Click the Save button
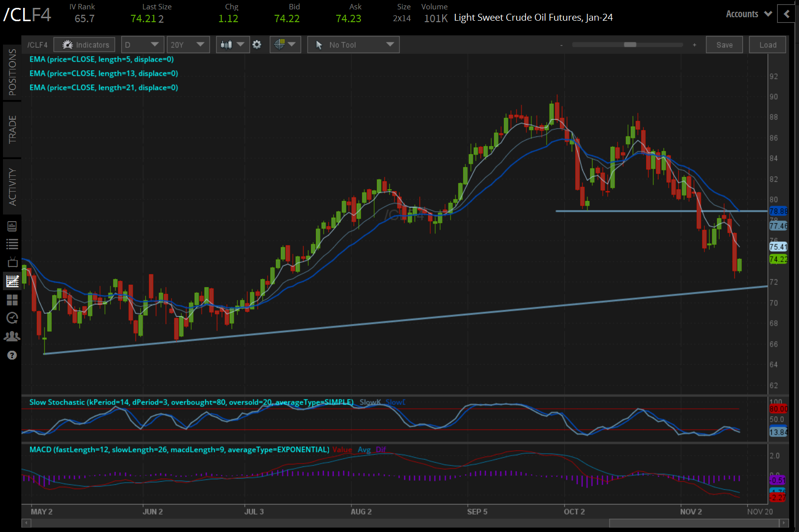Image resolution: width=799 pixels, height=532 pixels. point(724,45)
